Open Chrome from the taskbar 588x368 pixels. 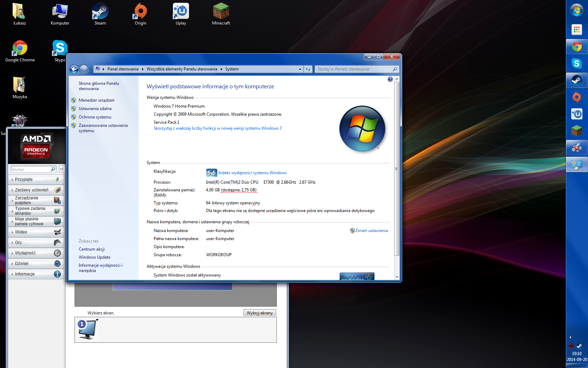(577, 47)
